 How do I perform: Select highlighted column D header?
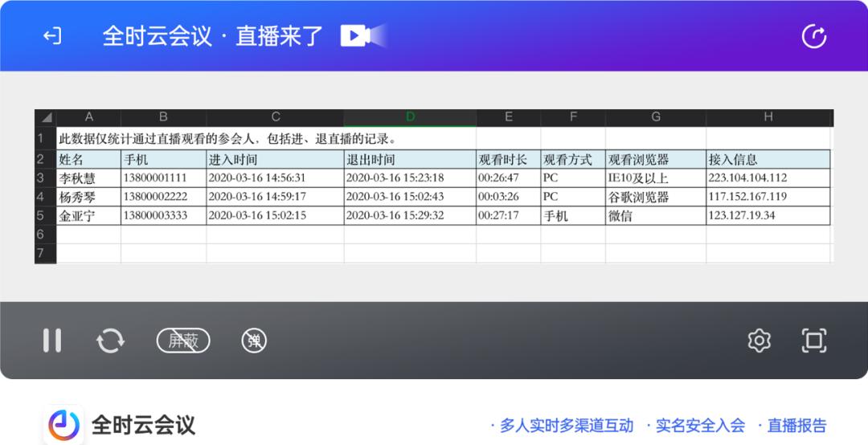pyautogui.click(x=410, y=117)
